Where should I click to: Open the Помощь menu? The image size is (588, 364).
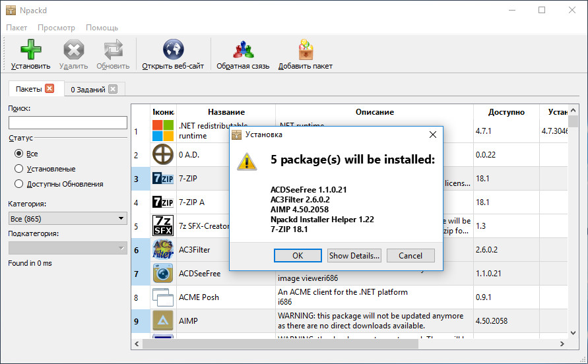[102, 28]
